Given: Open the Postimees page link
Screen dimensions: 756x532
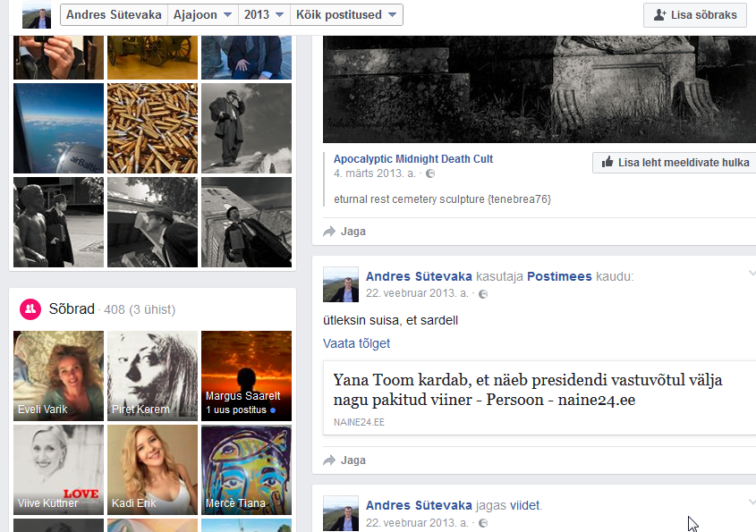Looking at the screenshot, I should [x=559, y=276].
